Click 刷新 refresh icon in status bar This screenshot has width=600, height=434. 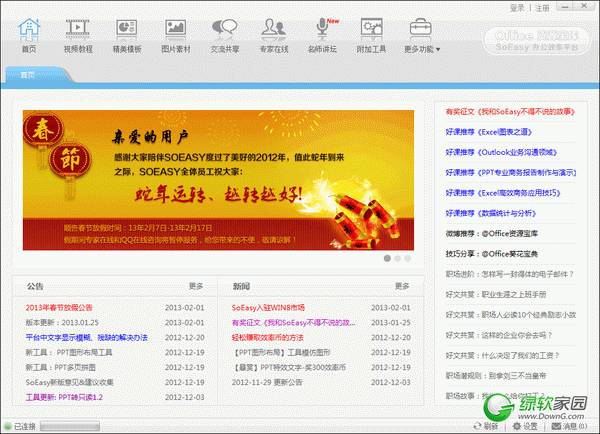(x=486, y=426)
